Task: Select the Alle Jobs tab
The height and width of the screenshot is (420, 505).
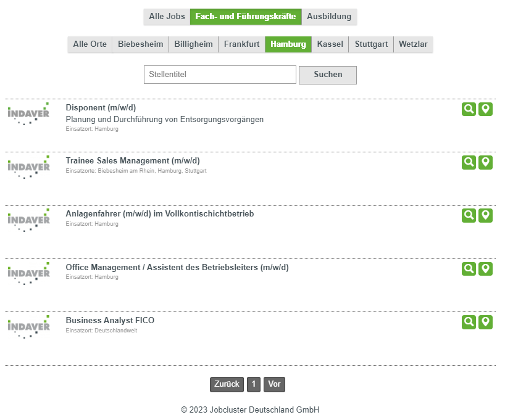Action: point(166,17)
